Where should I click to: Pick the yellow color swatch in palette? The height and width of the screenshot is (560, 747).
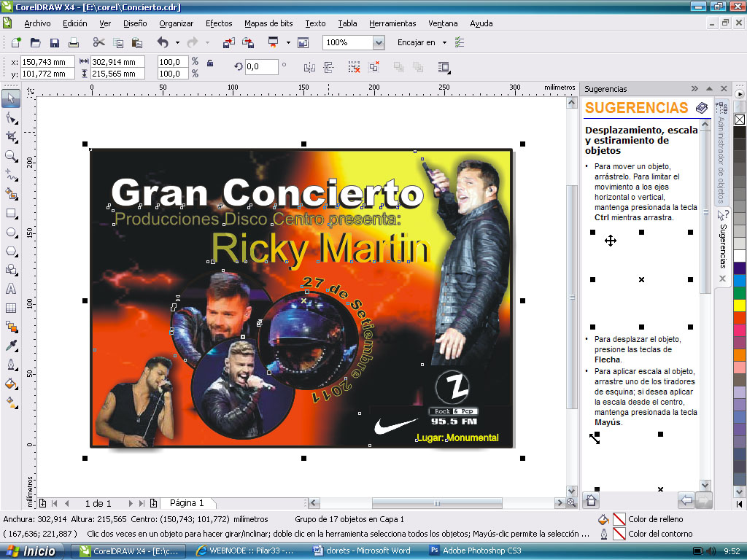click(740, 305)
